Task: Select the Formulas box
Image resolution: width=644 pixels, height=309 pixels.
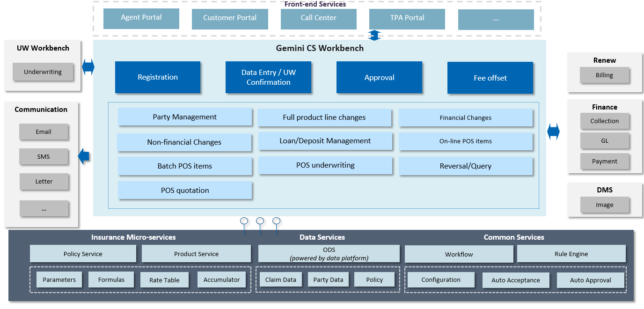Action: point(111,280)
